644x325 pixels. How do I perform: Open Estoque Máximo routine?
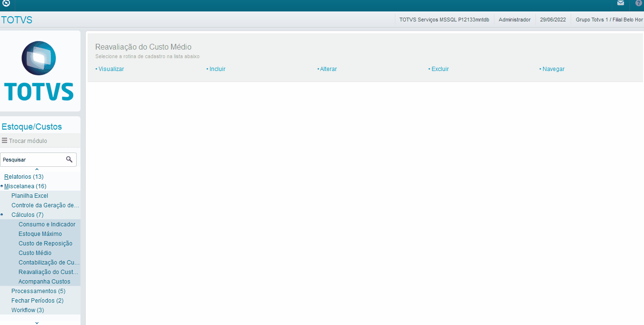pyautogui.click(x=40, y=234)
